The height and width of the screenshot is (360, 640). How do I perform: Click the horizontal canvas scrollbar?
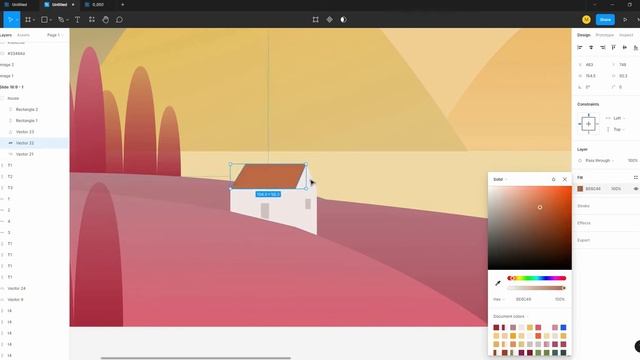pos(196,358)
